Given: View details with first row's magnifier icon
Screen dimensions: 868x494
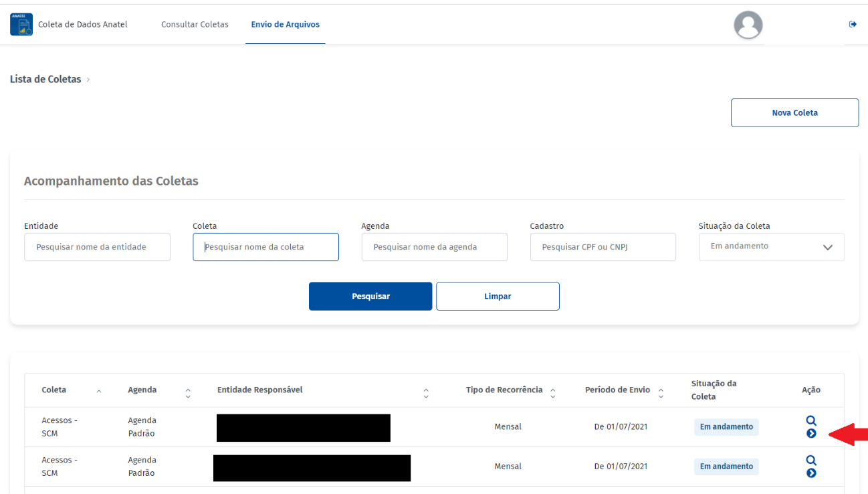Looking at the screenshot, I should 811,420.
